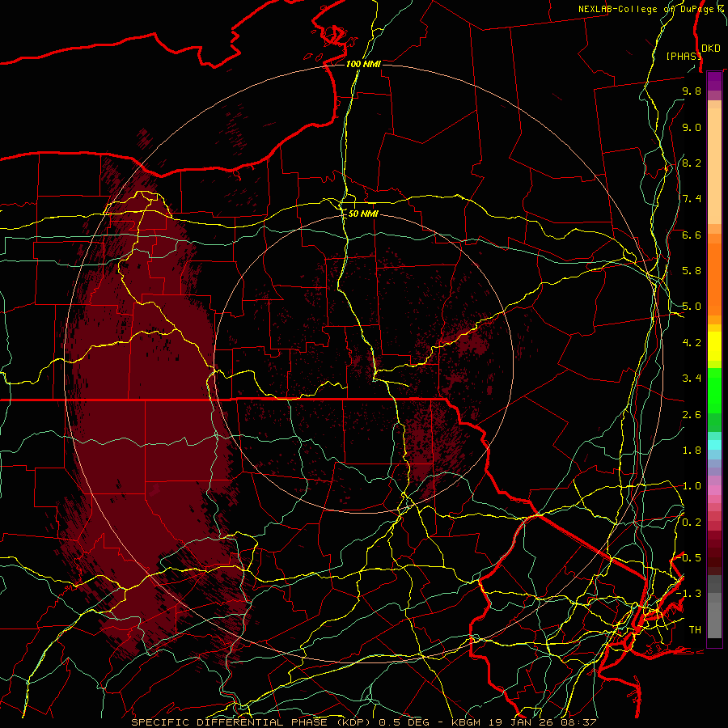This screenshot has width=728, height=728.
Task: Click the "DKD" product code label
Action: (711, 49)
